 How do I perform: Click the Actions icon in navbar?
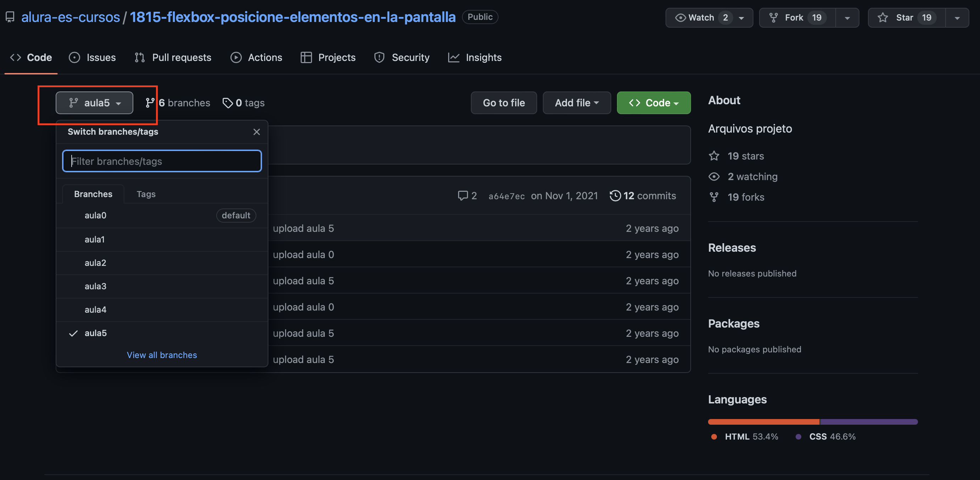(236, 57)
